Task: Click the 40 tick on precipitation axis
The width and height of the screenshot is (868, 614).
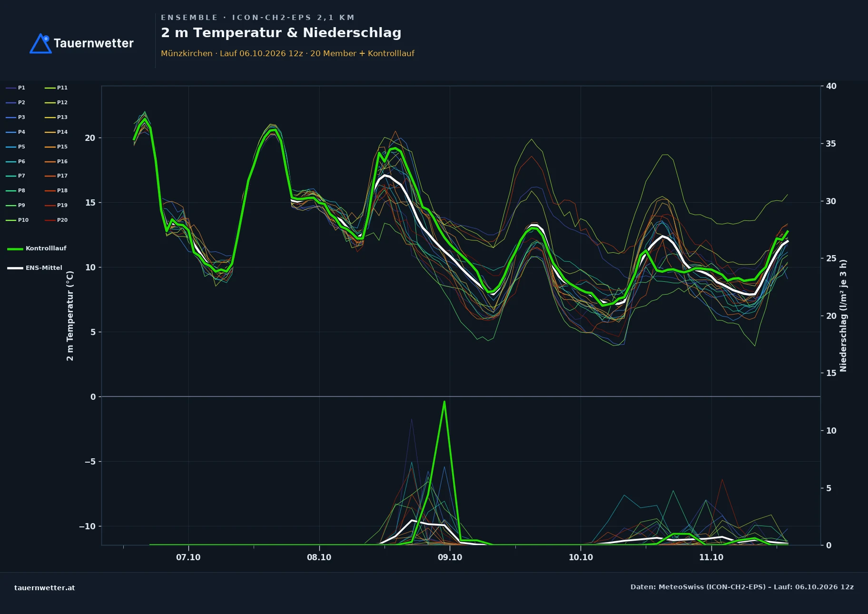Action: (x=831, y=86)
